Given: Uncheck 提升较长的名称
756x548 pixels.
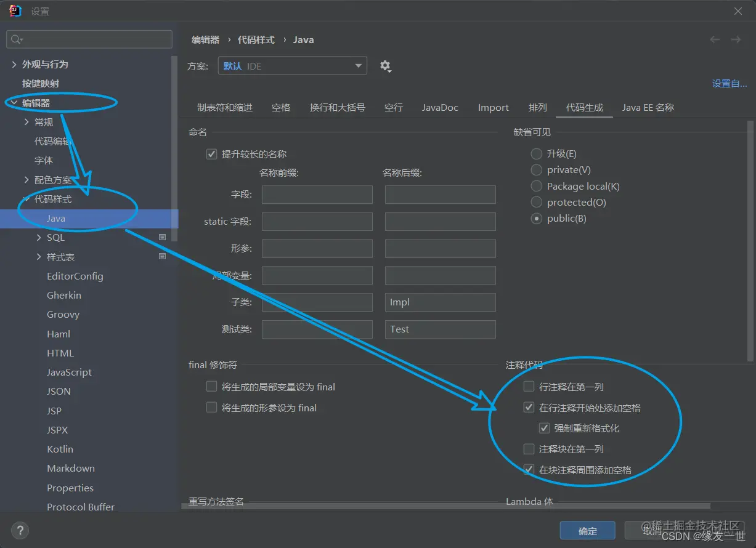Looking at the screenshot, I should 213,154.
